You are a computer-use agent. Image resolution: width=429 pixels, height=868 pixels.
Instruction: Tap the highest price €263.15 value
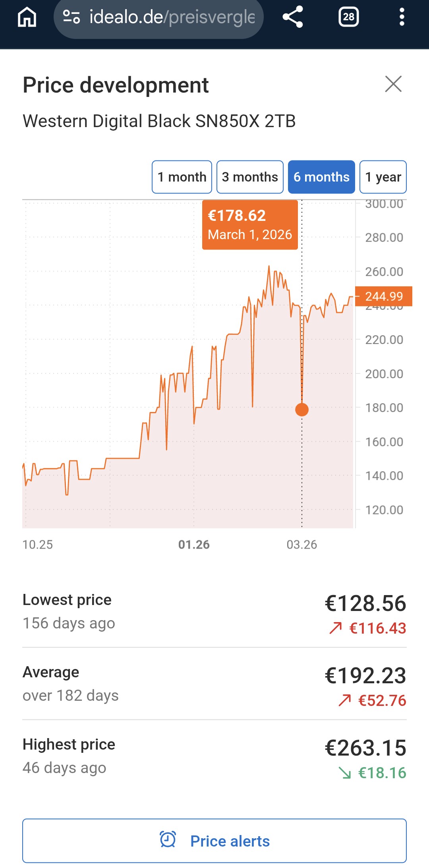point(365,748)
